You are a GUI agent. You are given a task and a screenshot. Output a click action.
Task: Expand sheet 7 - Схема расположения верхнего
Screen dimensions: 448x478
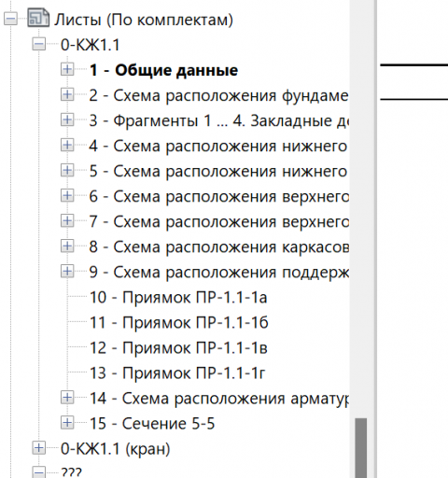[x=67, y=220]
